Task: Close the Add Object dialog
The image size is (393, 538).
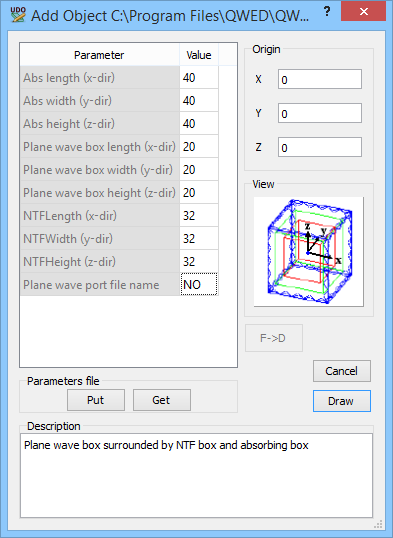Action: 363,12
